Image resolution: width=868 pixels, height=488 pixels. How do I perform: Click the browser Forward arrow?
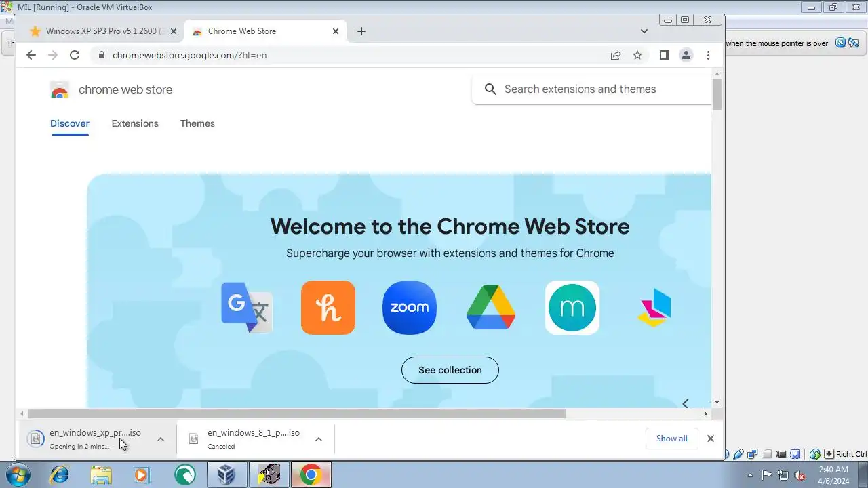click(x=53, y=55)
